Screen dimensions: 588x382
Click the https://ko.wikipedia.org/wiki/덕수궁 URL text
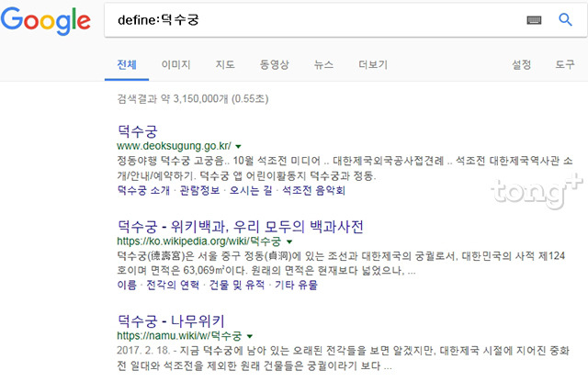pyautogui.click(x=198, y=242)
